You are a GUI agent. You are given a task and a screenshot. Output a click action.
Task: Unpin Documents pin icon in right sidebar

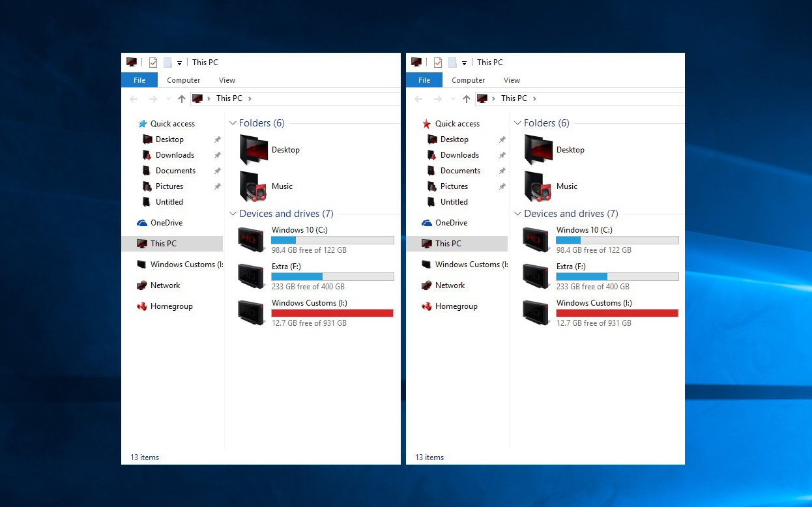(x=502, y=171)
